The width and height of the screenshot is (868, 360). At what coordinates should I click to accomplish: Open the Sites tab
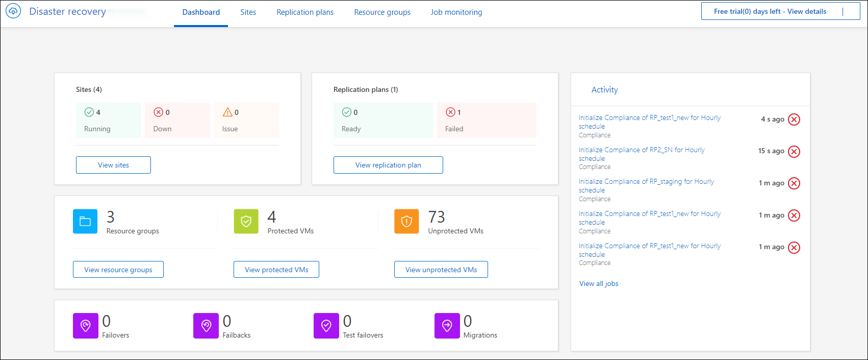[248, 12]
